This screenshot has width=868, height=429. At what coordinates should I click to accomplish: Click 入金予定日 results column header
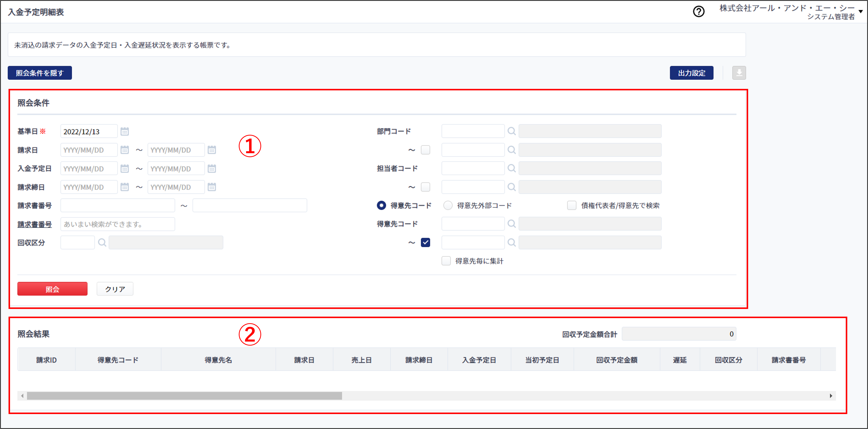pos(479,360)
